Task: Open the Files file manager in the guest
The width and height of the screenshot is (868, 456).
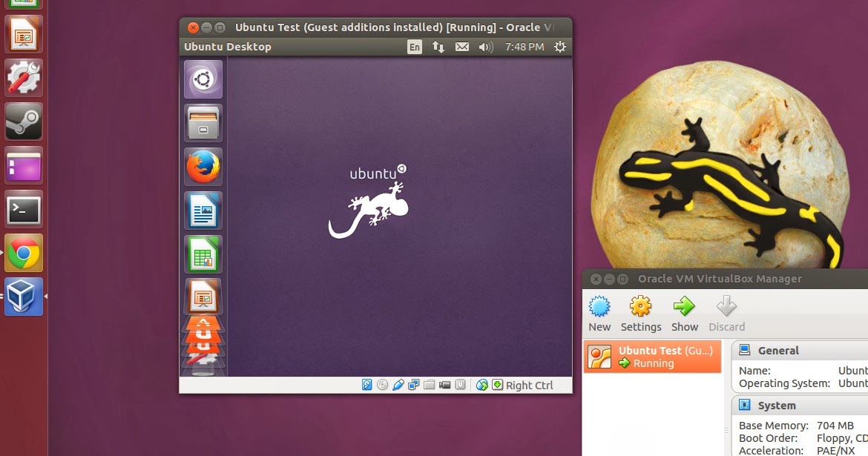Action: click(x=203, y=123)
